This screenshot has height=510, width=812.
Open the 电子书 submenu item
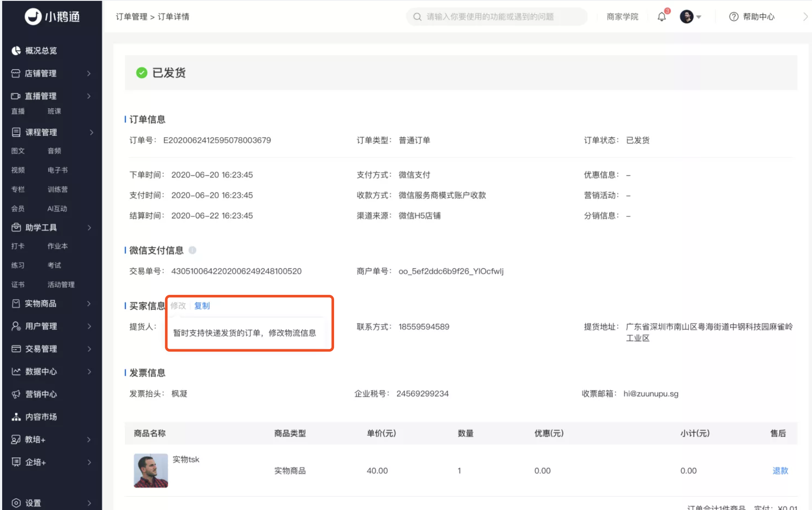pyautogui.click(x=58, y=170)
